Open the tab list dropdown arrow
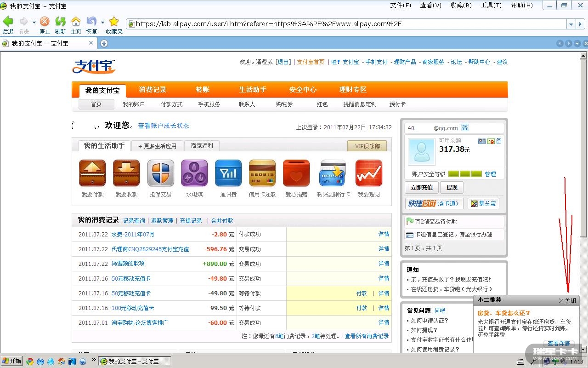The height and width of the screenshot is (368, 588). tap(577, 44)
